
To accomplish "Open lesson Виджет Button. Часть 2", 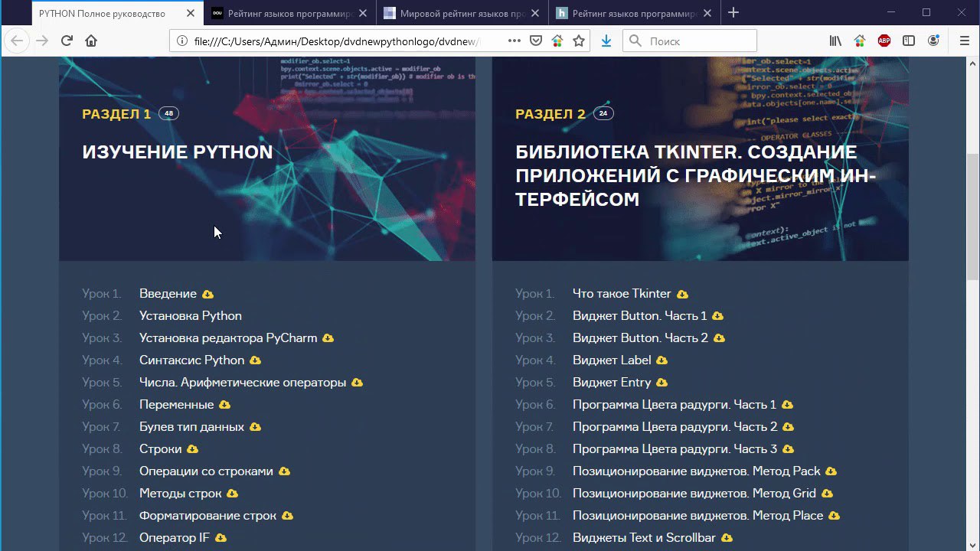I will pos(641,338).
